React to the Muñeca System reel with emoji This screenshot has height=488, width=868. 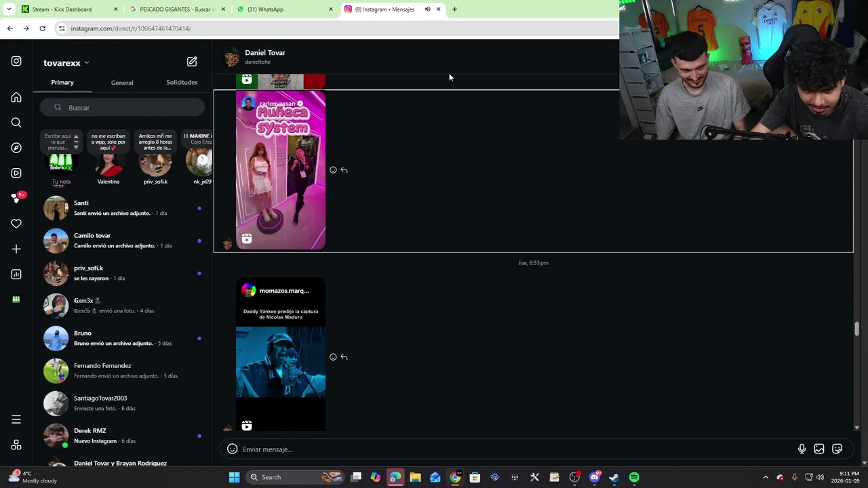click(x=333, y=170)
